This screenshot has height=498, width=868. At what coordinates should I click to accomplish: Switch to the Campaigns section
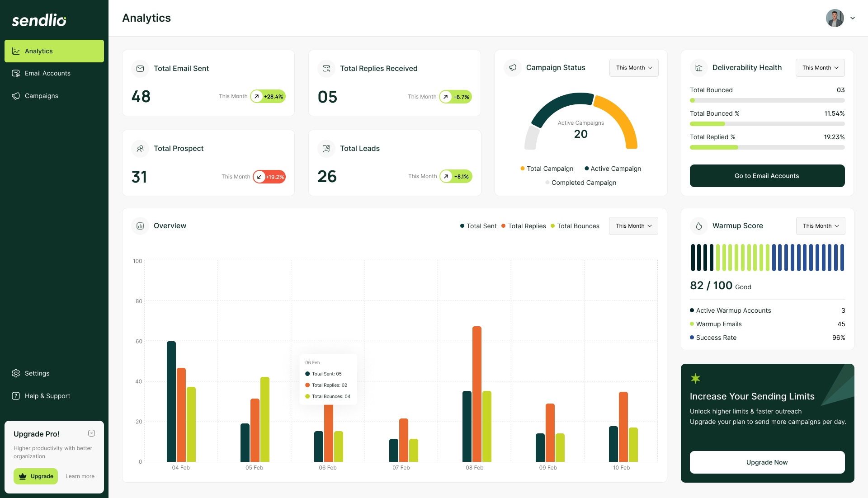tap(42, 95)
